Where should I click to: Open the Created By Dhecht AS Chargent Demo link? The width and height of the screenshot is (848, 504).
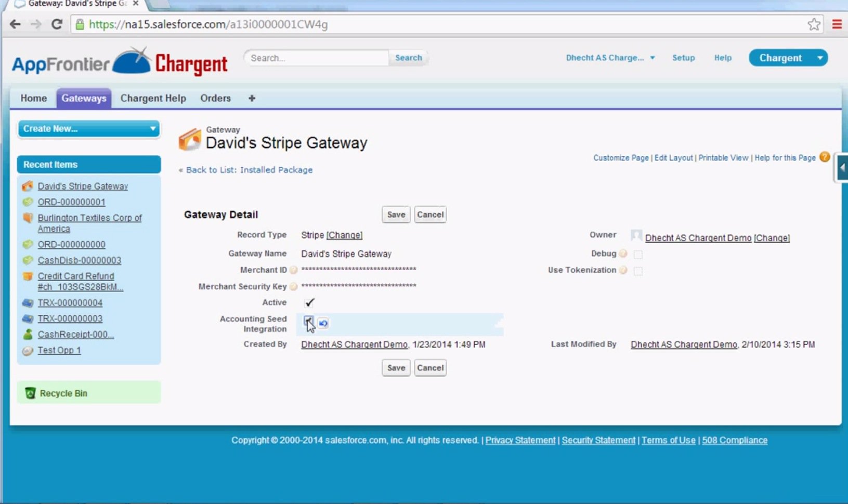pyautogui.click(x=354, y=344)
